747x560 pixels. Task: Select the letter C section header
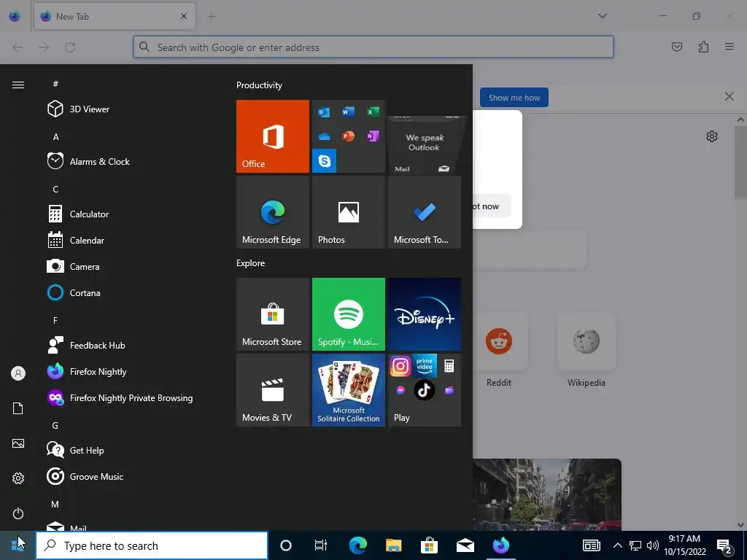point(55,189)
